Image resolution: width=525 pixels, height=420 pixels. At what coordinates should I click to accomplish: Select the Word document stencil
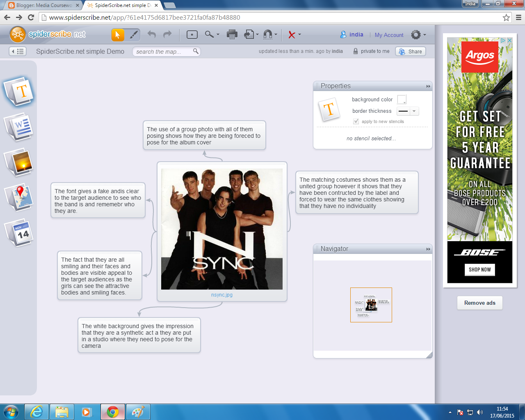[19, 126]
